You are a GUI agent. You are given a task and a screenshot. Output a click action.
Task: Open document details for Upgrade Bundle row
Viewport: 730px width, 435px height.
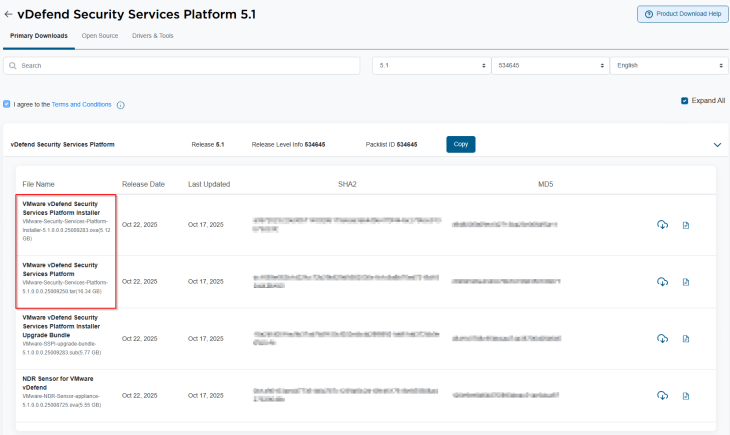coord(686,339)
